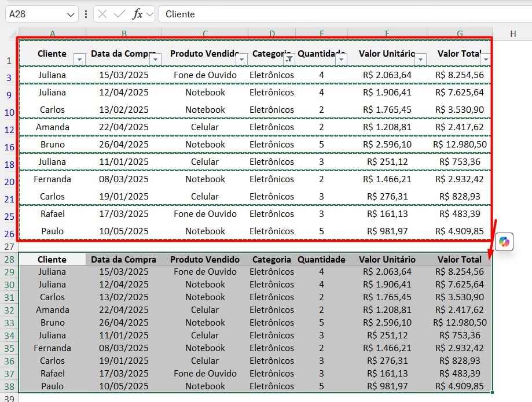The height and width of the screenshot is (402, 532).
Task: Click the Select All corner triangle
Action: coord(12,33)
